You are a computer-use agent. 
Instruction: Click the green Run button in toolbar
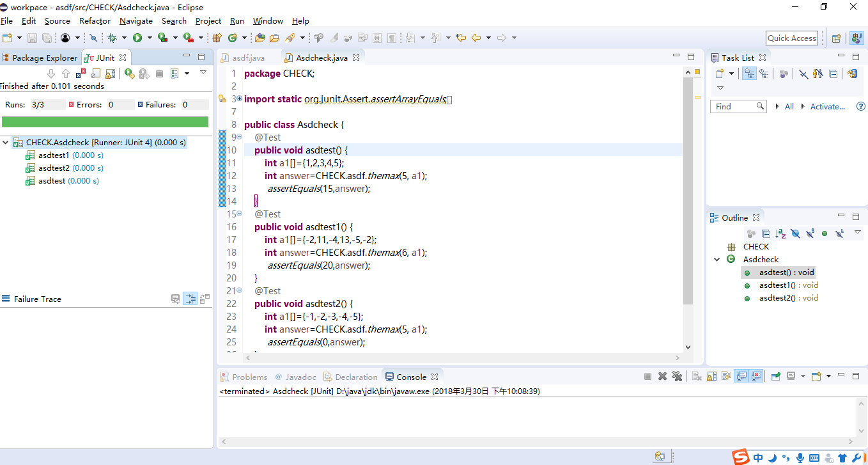pyautogui.click(x=137, y=38)
